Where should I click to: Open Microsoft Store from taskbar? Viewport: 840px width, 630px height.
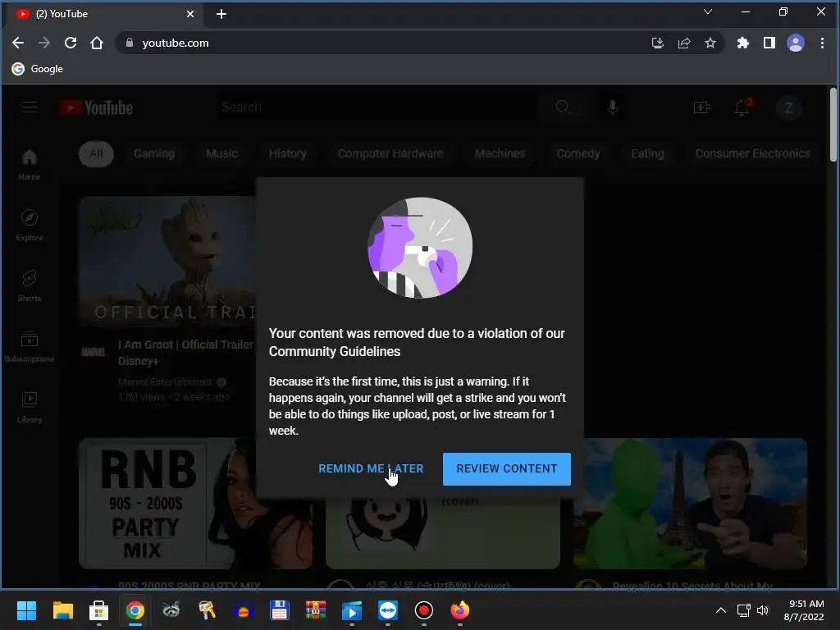pos(98,610)
